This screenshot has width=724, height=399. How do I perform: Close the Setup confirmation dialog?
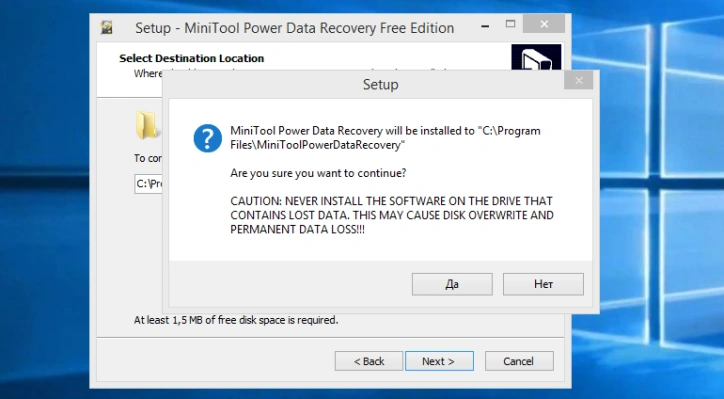tap(579, 80)
